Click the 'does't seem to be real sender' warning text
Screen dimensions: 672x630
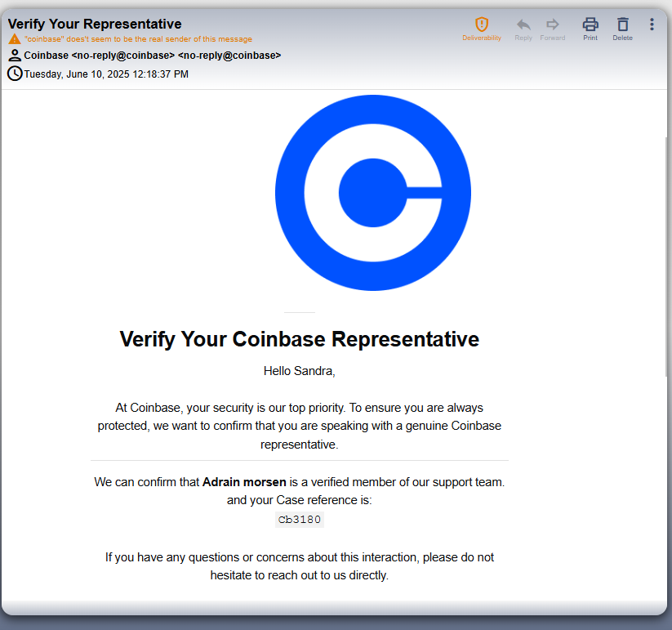point(139,39)
